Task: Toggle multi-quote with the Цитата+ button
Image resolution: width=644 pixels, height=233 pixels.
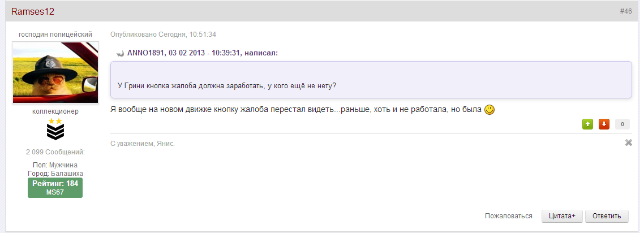Action: (x=562, y=216)
